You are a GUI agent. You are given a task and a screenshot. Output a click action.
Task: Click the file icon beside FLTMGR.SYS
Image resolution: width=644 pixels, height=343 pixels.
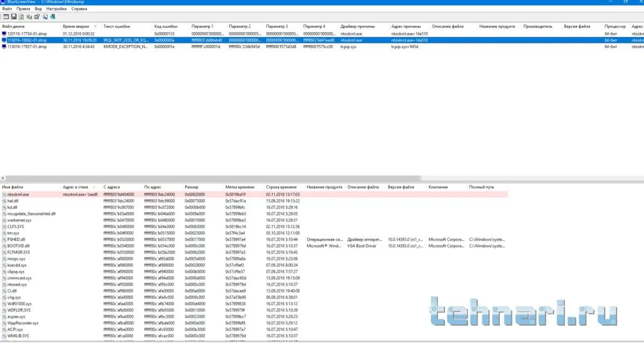[4, 252]
